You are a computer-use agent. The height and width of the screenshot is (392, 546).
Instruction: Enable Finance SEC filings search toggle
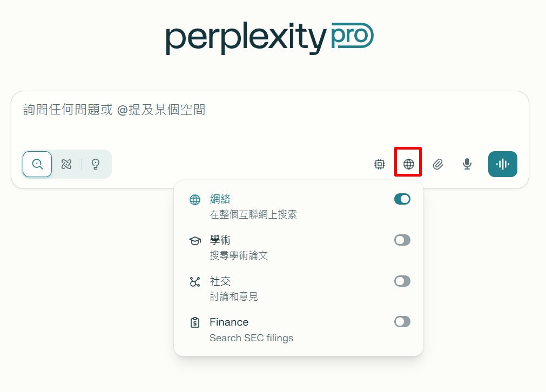coord(402,322)
